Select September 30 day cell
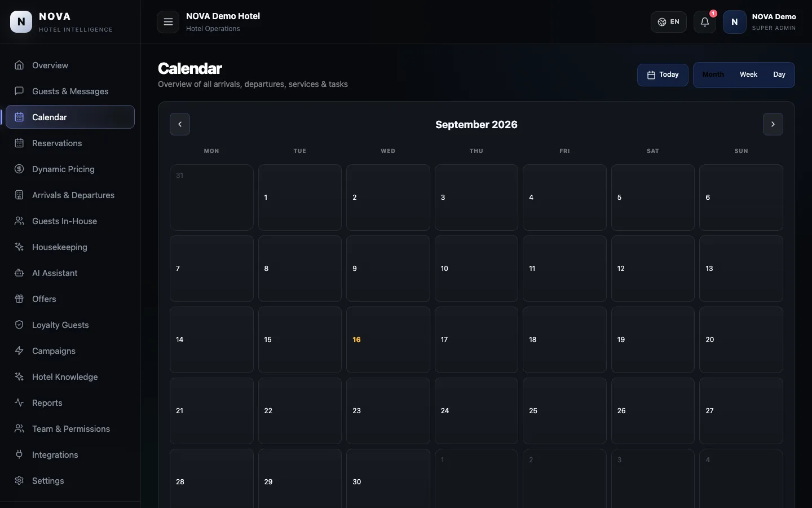Image resolution: width=812 pixels, height=508 pixels. pyautogui.click(x=388, y=479)
